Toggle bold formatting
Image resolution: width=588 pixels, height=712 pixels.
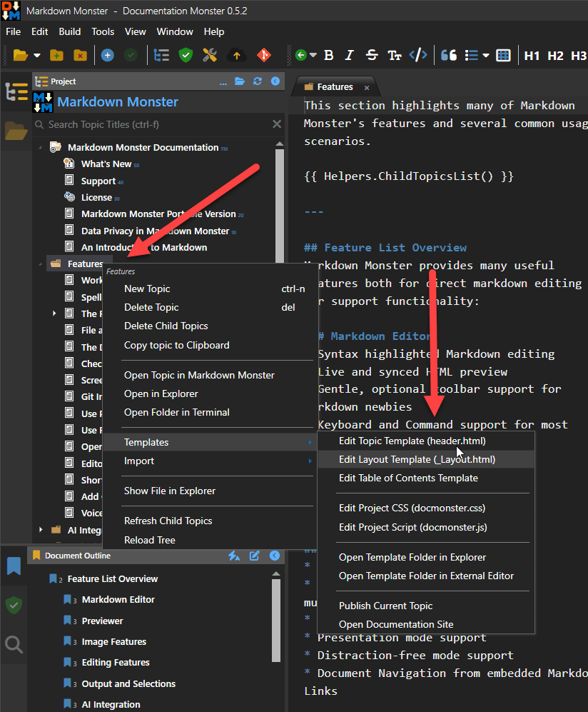point(329,56)
